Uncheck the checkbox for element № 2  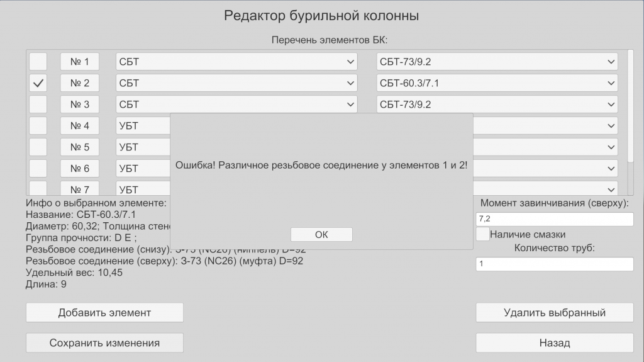pyautogui.click(x=38, y=83)
